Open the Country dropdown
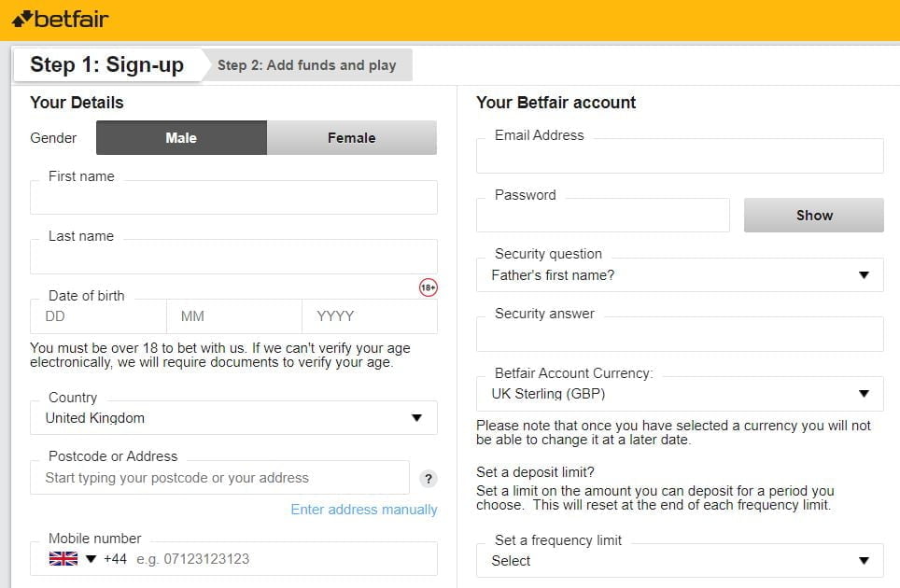Screen dimensions: 900x588 tap(233, 418)
